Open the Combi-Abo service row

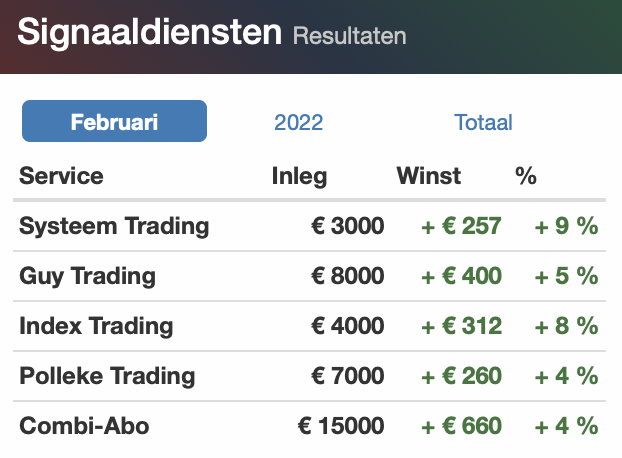click(309, 426)
